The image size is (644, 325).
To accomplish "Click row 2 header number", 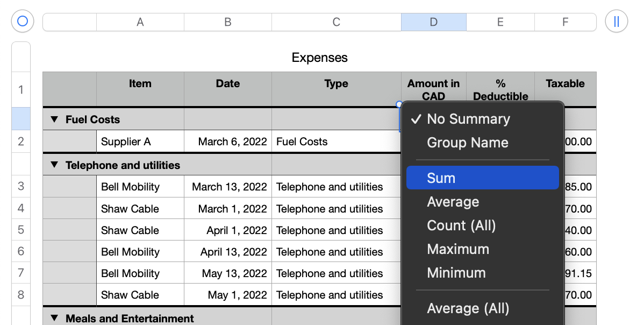I will [x=21, y=142].
